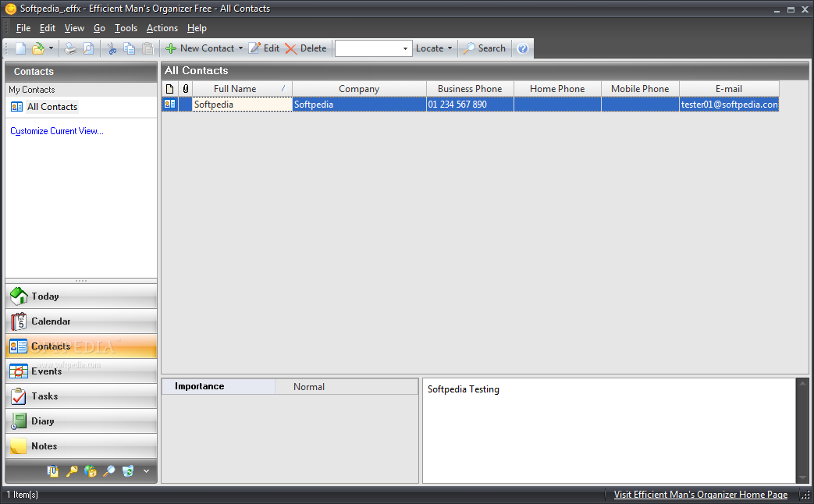Sort by Mobile Phone column header
Image resolution: width=814 pixels, height=504 pixels.
click(640, 89)
